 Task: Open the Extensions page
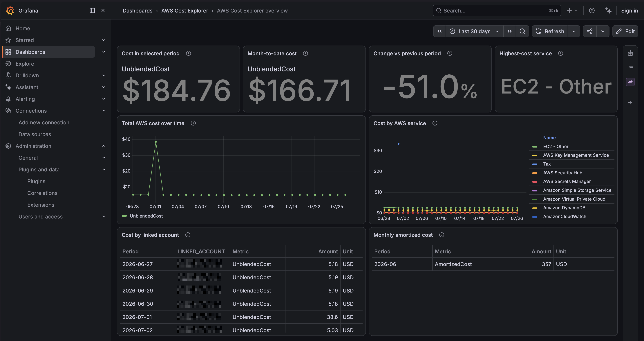point(41,205)
